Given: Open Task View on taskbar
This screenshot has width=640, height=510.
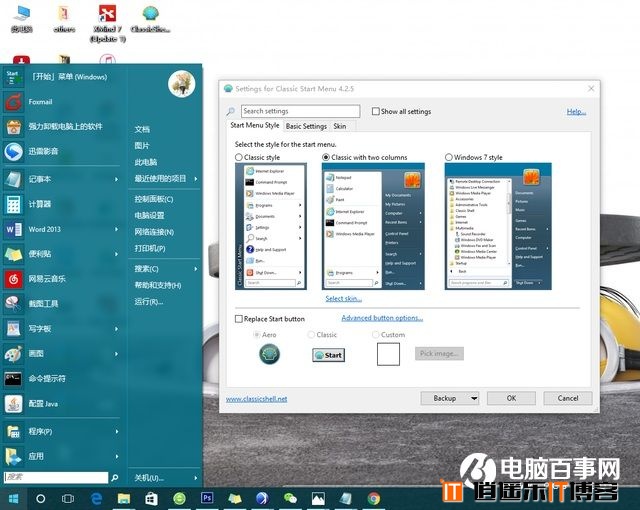Looking at the screenshot, I should [68, 499].
